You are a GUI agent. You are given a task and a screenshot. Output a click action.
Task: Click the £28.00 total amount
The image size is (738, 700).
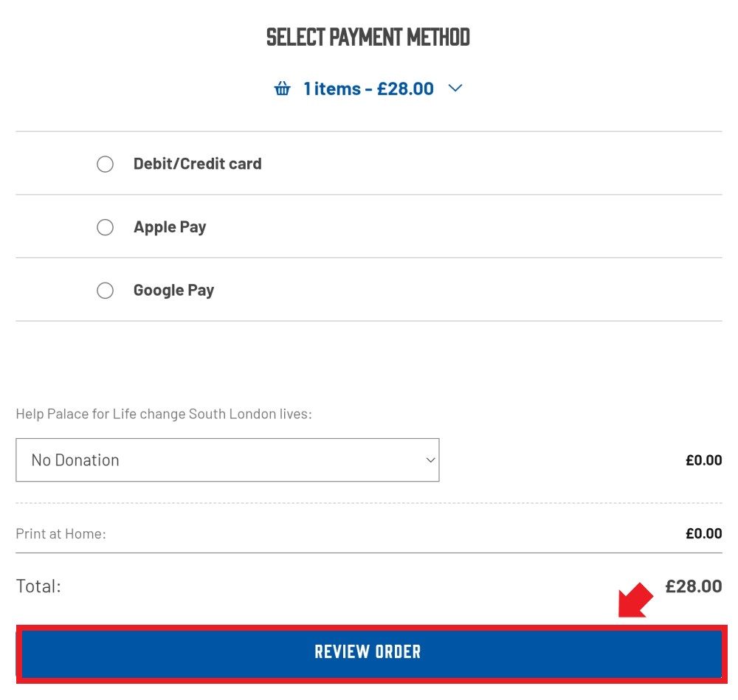(693, 586)
